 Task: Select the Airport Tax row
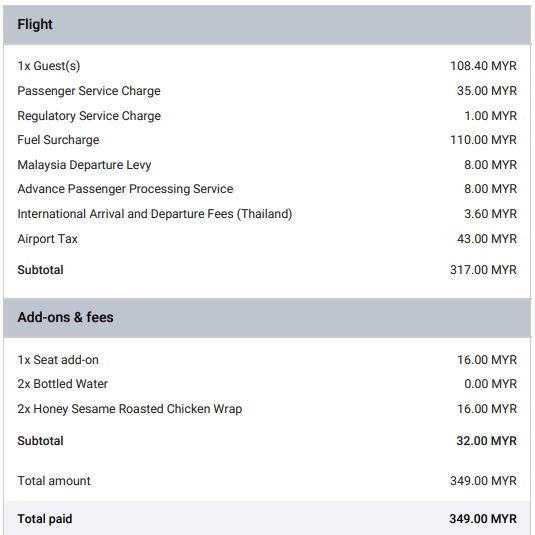[267, 239]
